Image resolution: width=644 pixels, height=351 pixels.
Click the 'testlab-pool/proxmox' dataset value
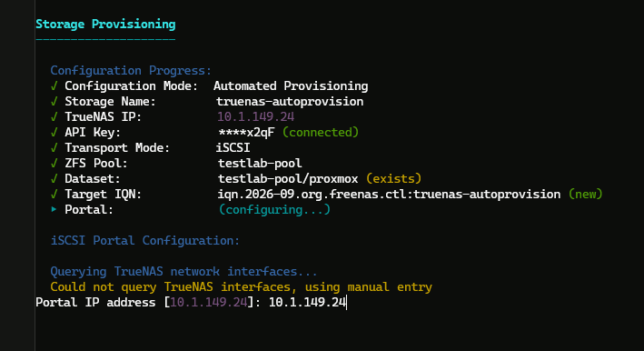tap(288, 179)
